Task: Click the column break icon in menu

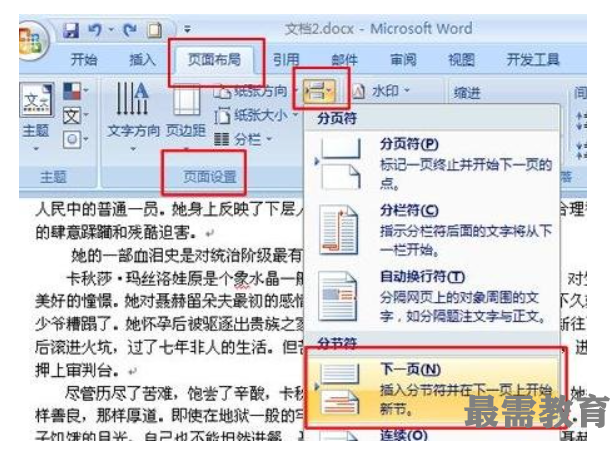Action: tap(339, 230)
